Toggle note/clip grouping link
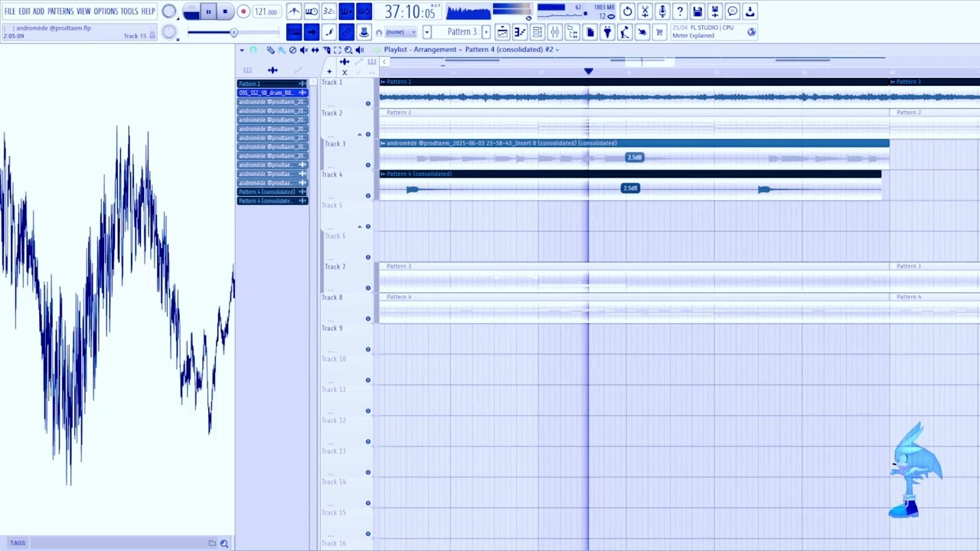The width and height of the screenshot is (980, 551). (346, 32)
